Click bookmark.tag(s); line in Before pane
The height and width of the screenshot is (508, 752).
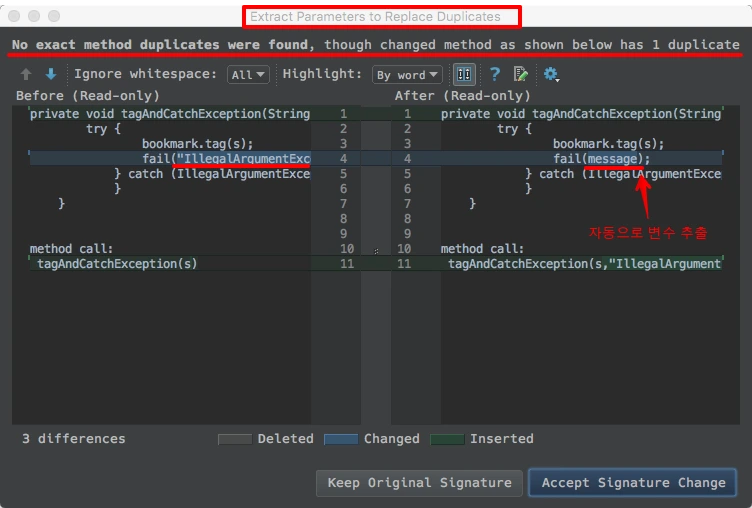[x=197, y=144]
